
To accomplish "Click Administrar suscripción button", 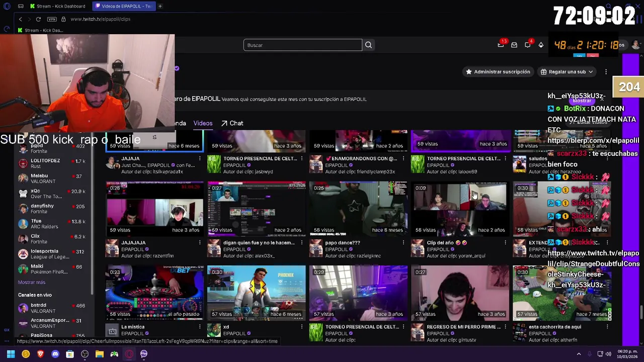I will coord(498,72).
